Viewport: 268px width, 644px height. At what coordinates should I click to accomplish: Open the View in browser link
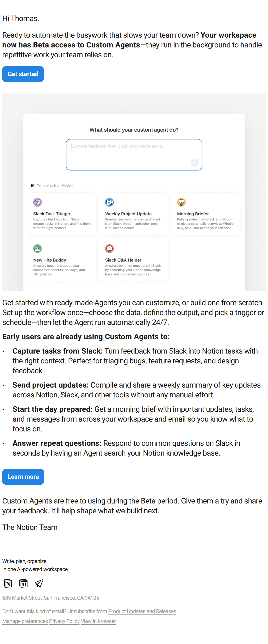pos(98,621)
